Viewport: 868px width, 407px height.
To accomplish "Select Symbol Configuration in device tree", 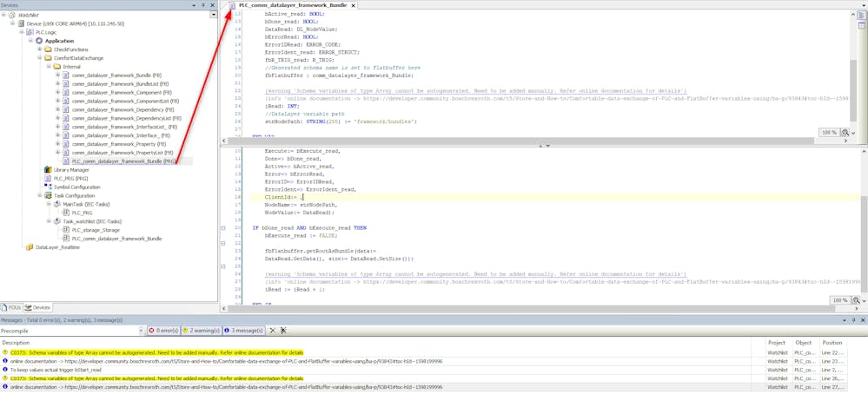I will pyautogui.click(x=77, y=187).
